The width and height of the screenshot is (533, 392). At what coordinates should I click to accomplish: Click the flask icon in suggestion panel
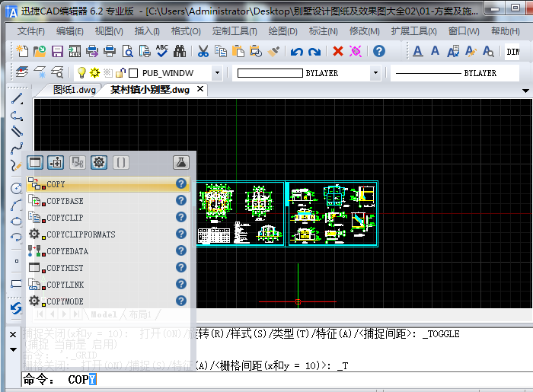(x=181, y=162)
